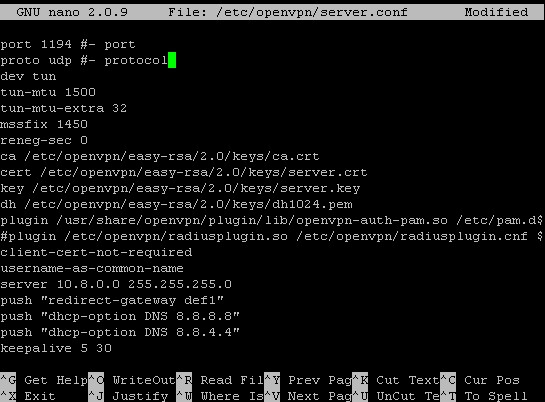
Task: Click the '^V Next Page' shortcut
Action: click(308, 396)
